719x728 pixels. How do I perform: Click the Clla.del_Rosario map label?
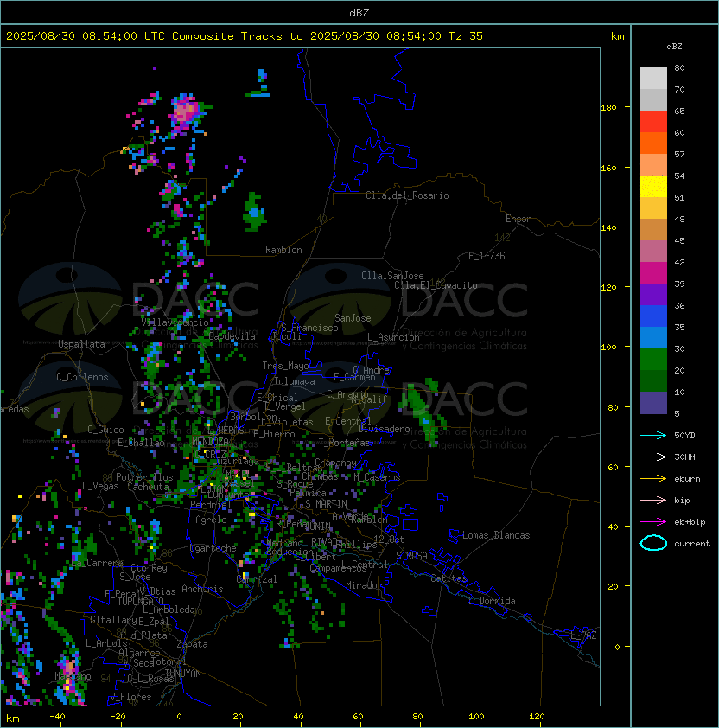click(x=407, y=195)
